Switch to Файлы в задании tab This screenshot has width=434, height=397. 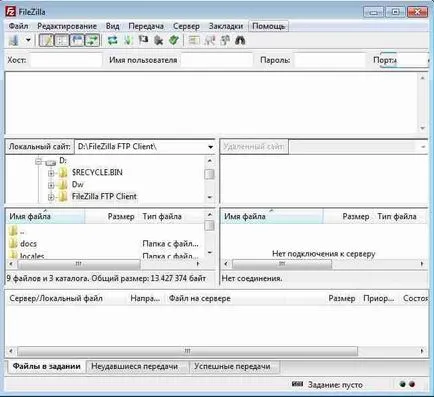coord(46,366)
